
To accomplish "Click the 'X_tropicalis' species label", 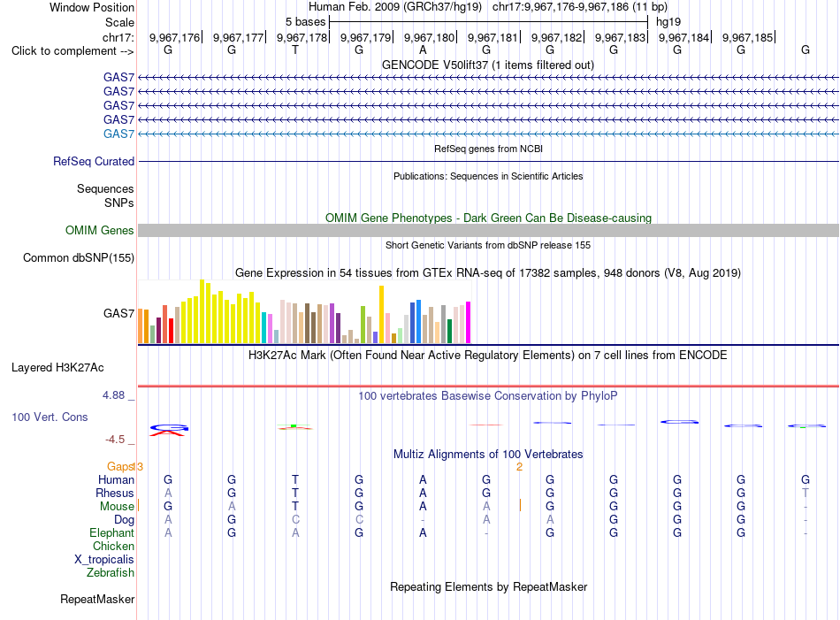I will [104, 560].
